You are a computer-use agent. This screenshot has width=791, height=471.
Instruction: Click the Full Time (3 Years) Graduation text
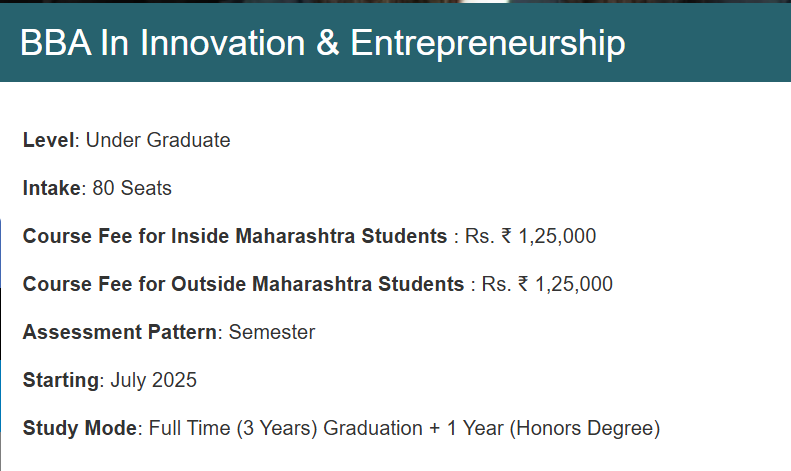pos(286,428)
